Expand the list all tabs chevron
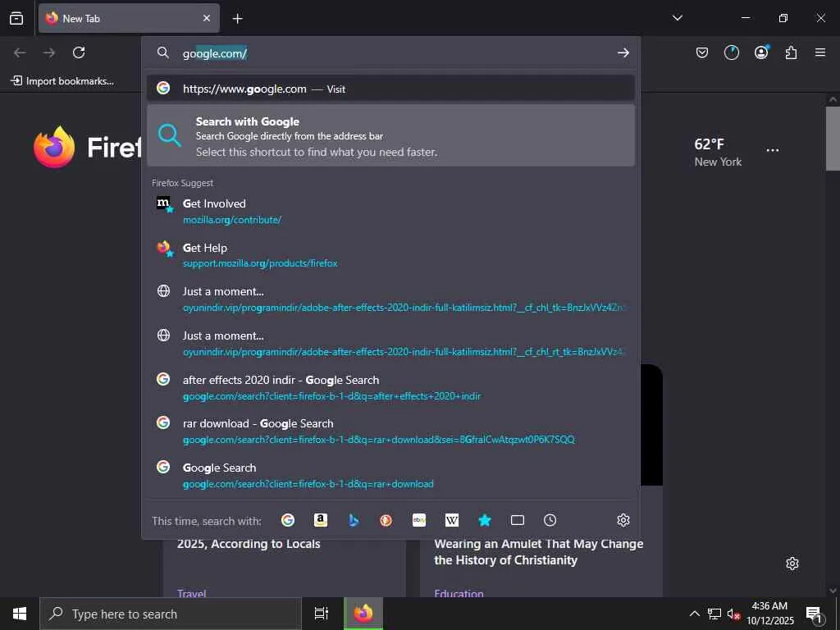Screen dimensions: 840x630 coord(677,18)
